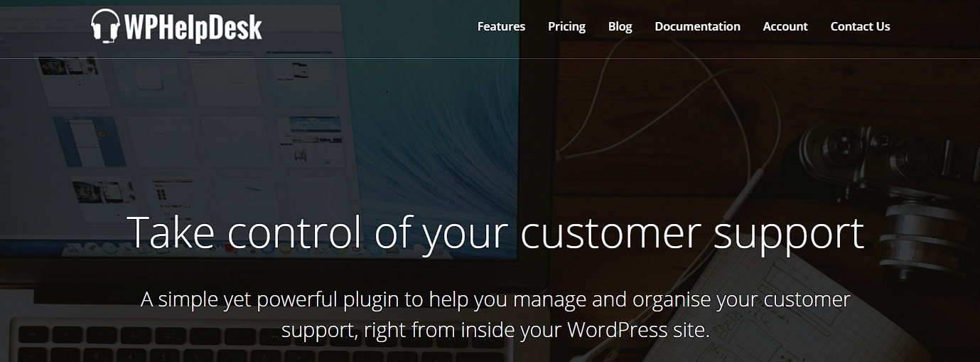Select Contact Us in the navigation
Image resolution: width=980 pixels, height=362 pixels.
(860, 26)
